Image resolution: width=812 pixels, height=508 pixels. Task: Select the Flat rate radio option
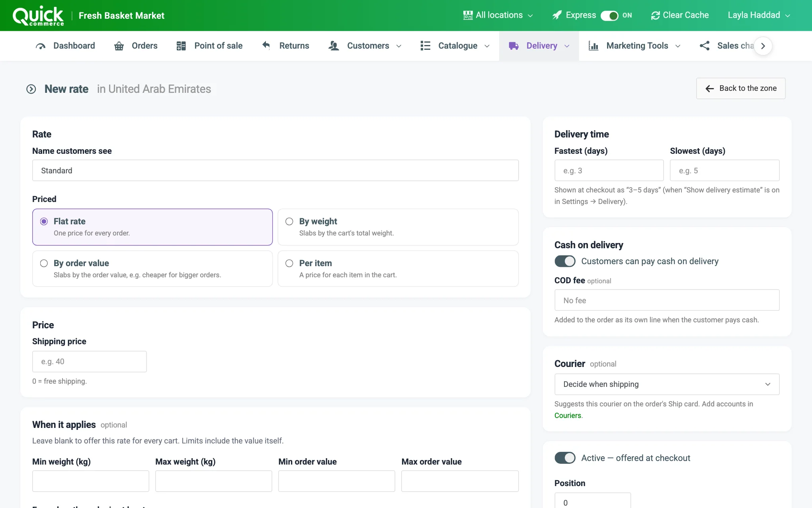[x=152, y=227]
